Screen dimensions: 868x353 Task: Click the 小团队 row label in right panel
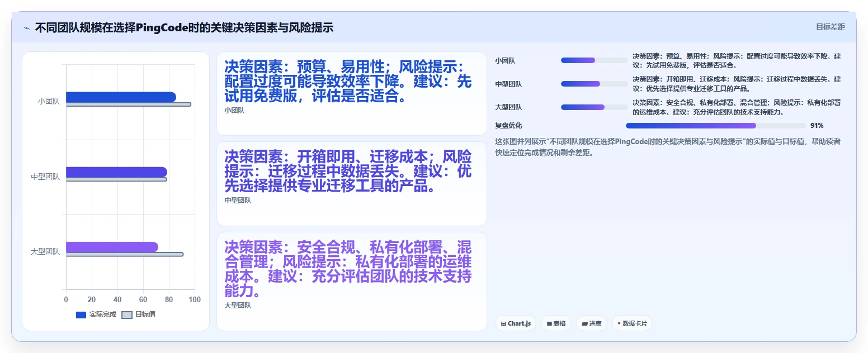coord(505,60)
